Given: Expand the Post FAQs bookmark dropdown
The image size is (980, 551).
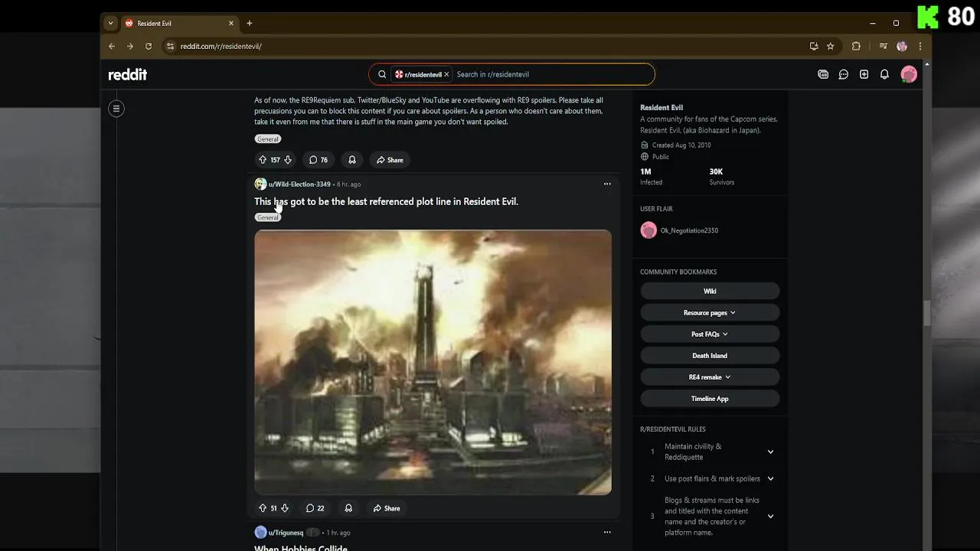Looking at the screenshot, I should click(710, 334).
